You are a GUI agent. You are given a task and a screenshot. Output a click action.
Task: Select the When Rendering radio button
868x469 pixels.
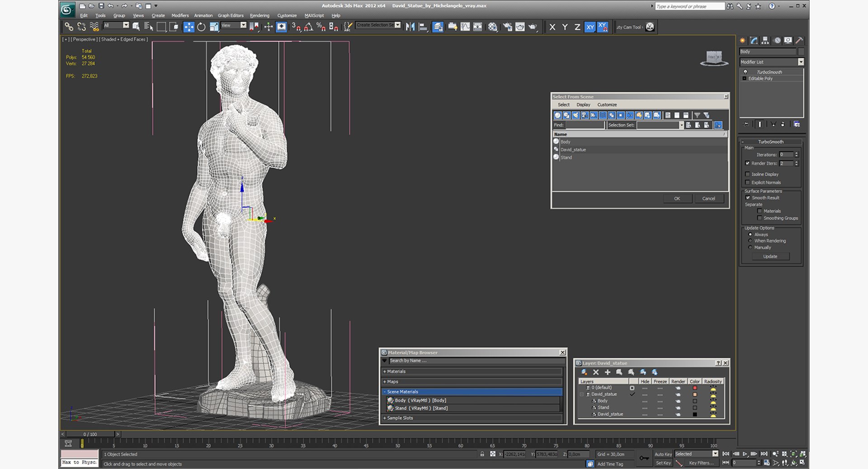click(x=750, y=241)
